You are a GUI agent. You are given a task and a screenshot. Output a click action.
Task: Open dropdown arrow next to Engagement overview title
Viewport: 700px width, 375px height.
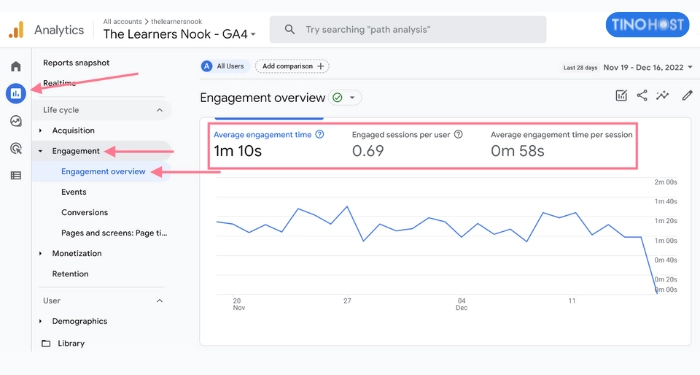352,97
